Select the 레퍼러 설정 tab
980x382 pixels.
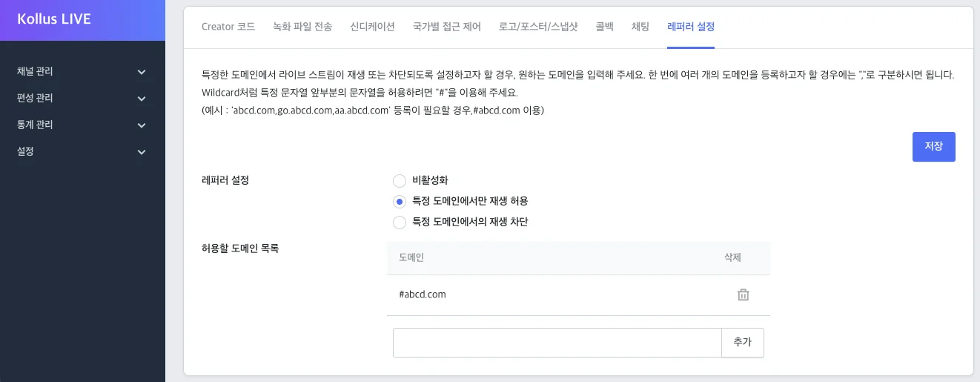pyautogui.click(x=691, y=27)
